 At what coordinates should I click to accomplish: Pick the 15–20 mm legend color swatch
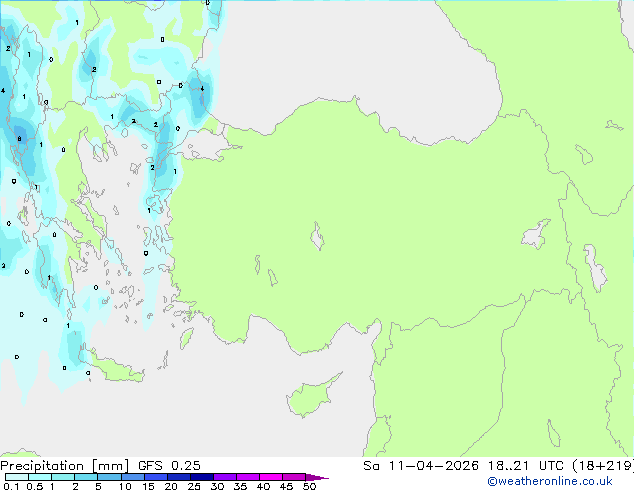click(x=156, y=477)
